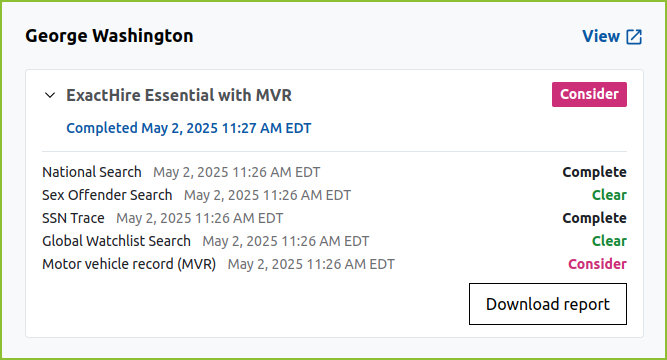Select the Motor vehicle record (MVR) label

(x=129, y=264)
